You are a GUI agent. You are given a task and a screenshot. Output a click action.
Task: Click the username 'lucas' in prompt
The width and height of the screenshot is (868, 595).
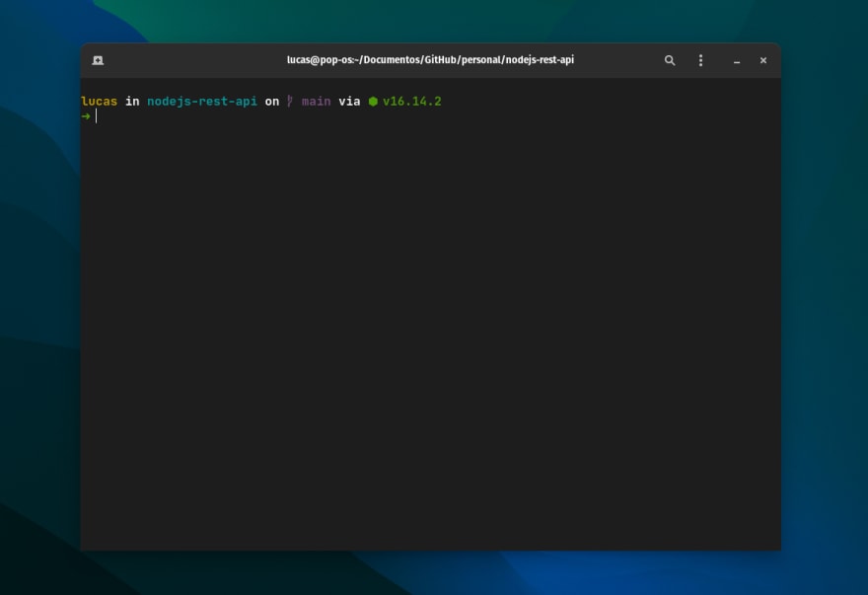99,102
